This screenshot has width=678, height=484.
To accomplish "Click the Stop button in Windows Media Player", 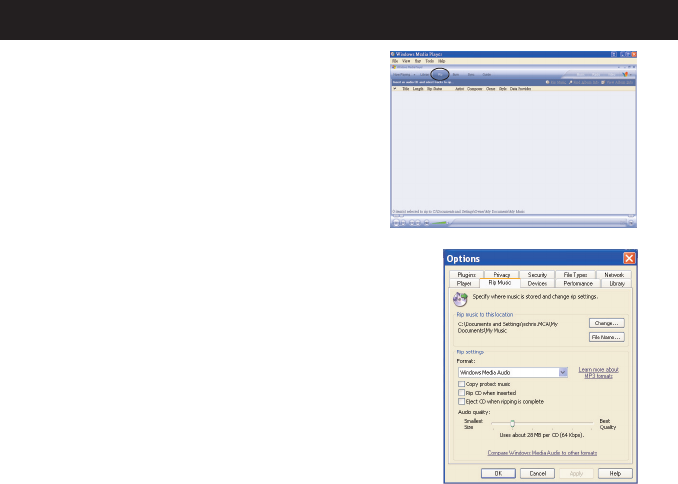I will click(403, 223).
